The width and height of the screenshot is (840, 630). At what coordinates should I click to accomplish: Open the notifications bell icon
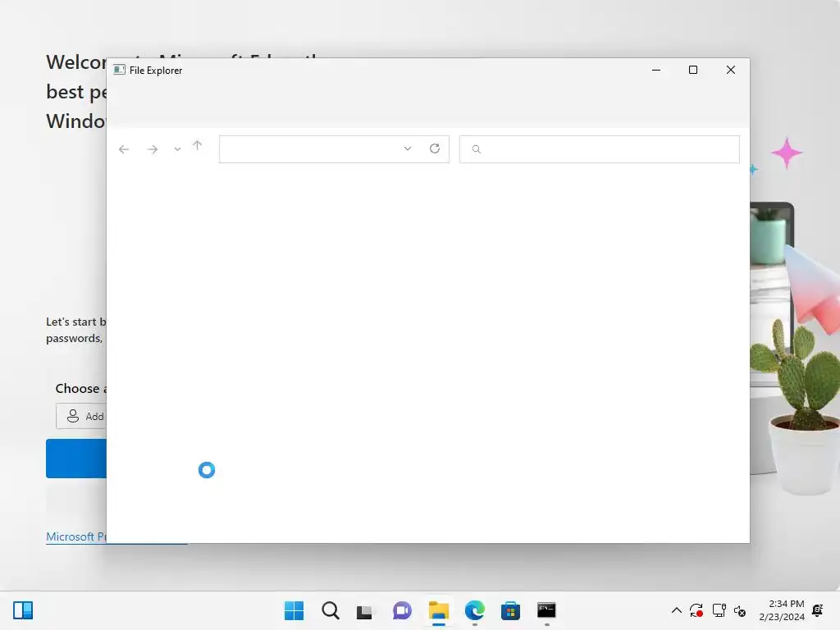click(818, 610)
